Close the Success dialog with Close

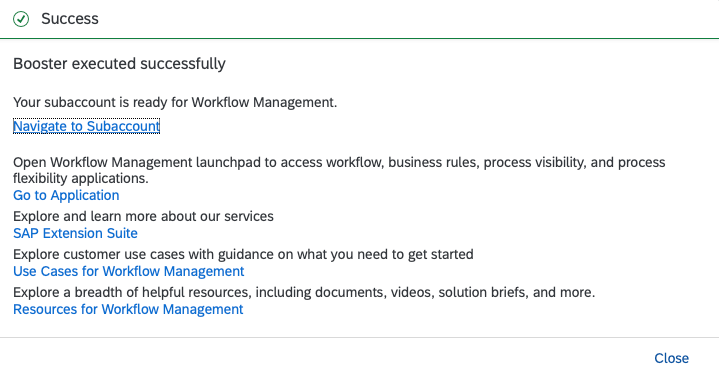tap(671, 358)
